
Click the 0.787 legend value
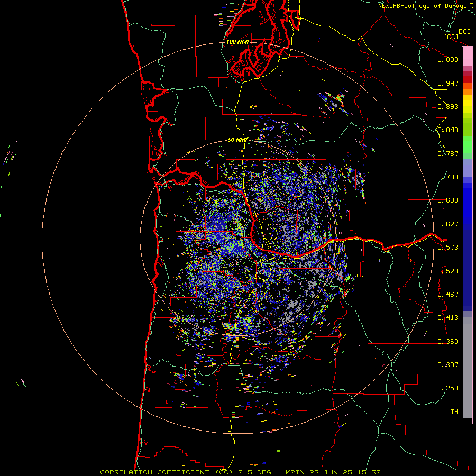pos(448,153)
